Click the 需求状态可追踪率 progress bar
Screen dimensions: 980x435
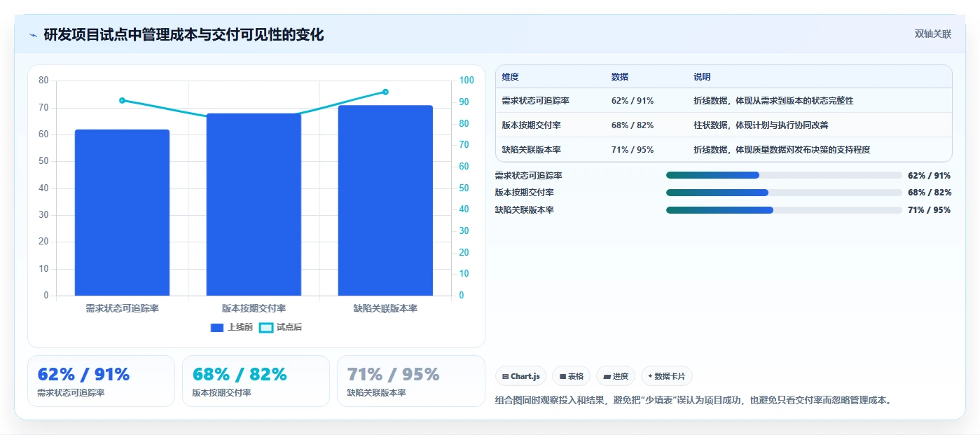[784, 175]
